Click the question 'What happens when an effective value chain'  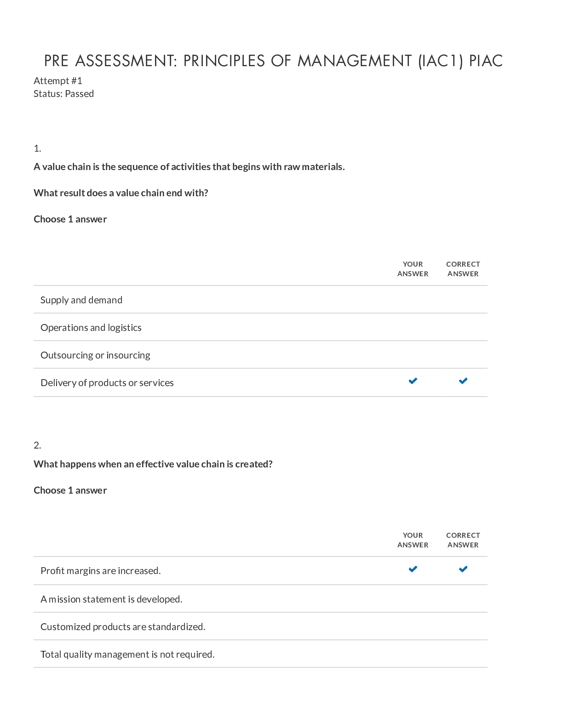tap(153, 464)
